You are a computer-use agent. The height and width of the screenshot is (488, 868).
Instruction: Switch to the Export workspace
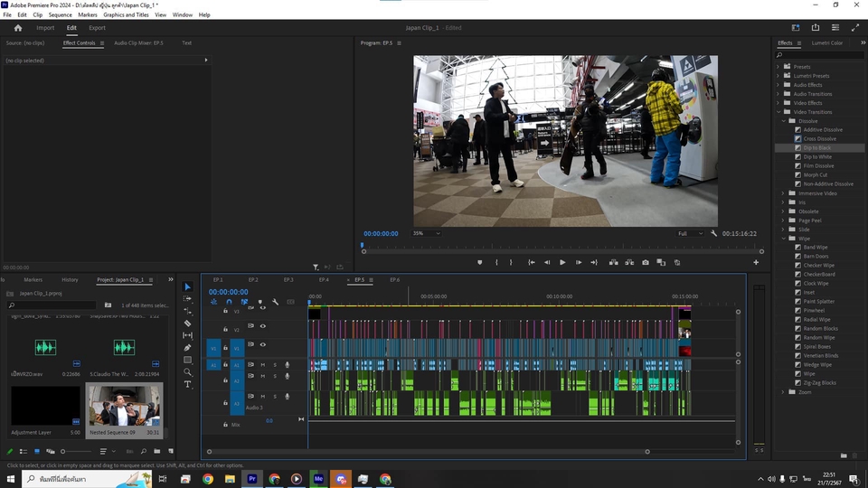[x=97, y=28]
